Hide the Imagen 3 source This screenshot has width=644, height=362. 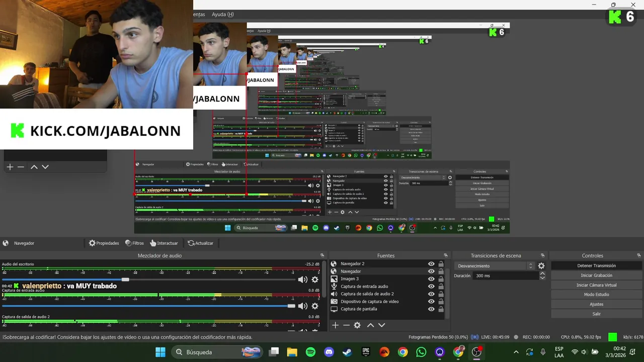(431, 279)
